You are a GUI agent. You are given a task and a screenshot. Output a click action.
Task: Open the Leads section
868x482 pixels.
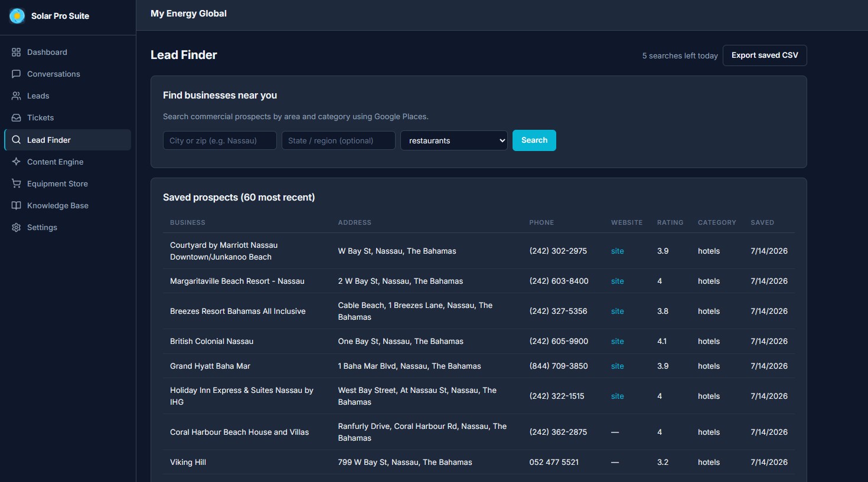pyautogui.click(x=67, y=96)
